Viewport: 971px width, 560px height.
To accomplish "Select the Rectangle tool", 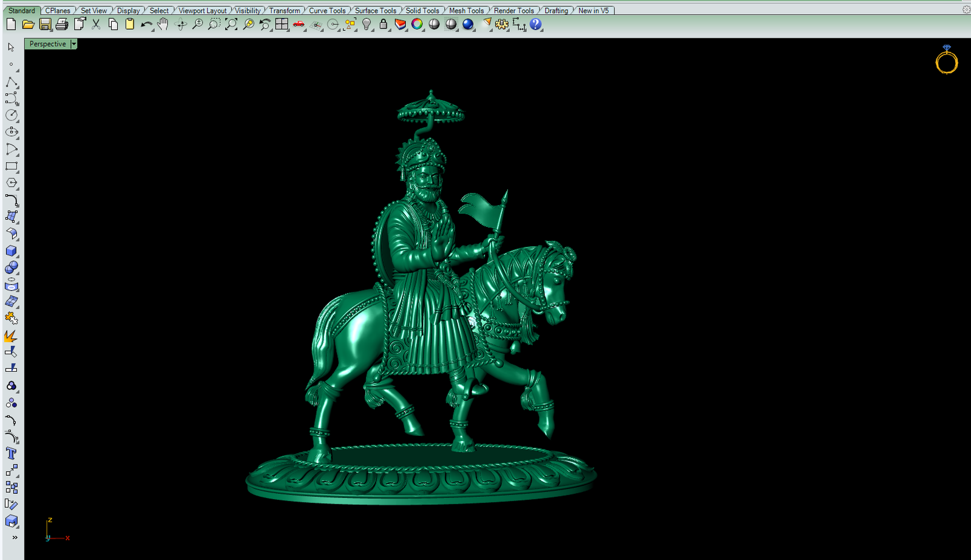I will pyautogui.click(x=12, y=166).
